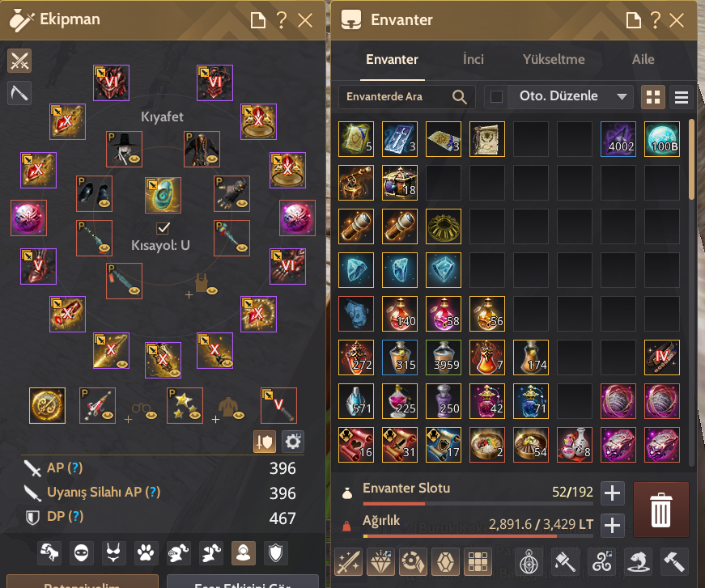Open the Yükseltme tab
Viewport: 705px width, 588px height.
pyautogui.click(x=554, y=59)
